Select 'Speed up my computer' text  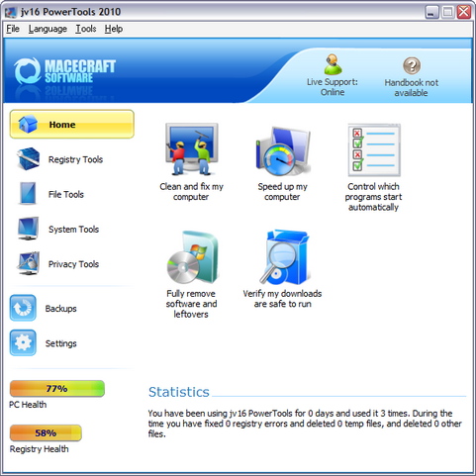pyautogui.click(x=282, y=192)
